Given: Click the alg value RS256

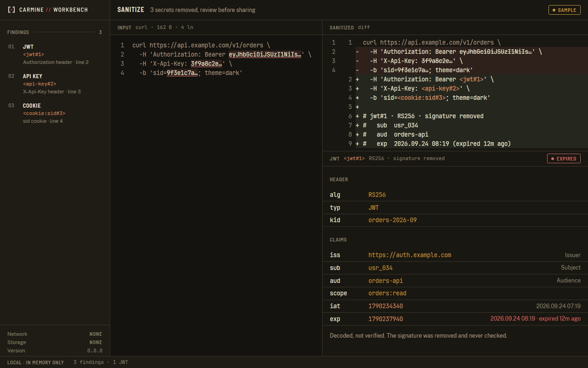Looking at the screenshot, I should point(377,195).
